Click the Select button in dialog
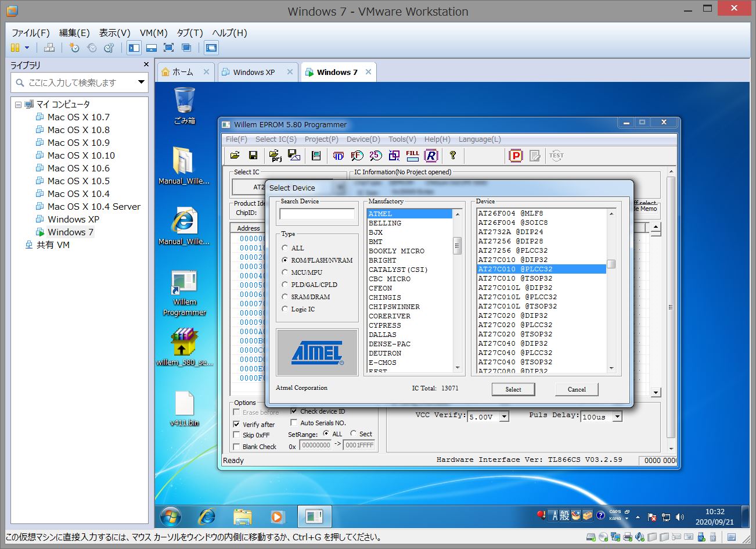Screen dimensions: 756x549 [x=513, y=389]
